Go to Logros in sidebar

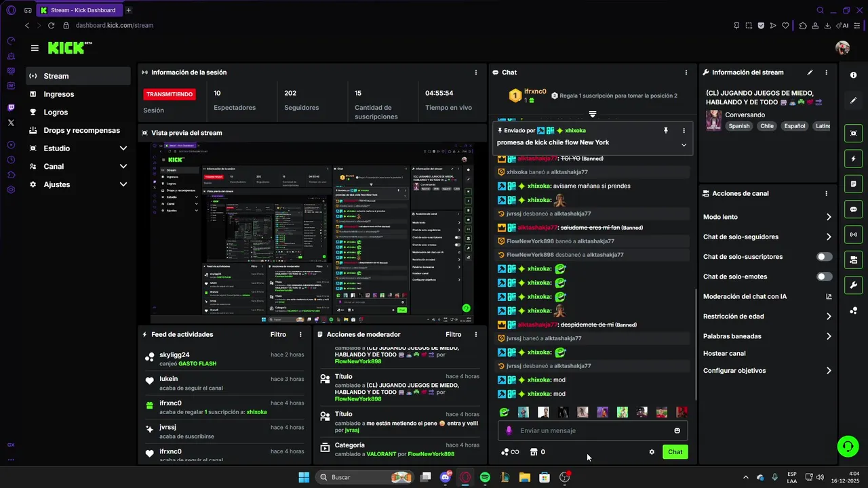(x=78, y=113)
